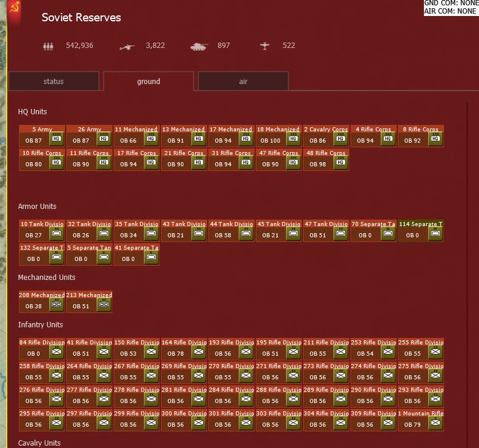Click the artillery gun count icon
The image size is (479, 448).
point(127,47)
